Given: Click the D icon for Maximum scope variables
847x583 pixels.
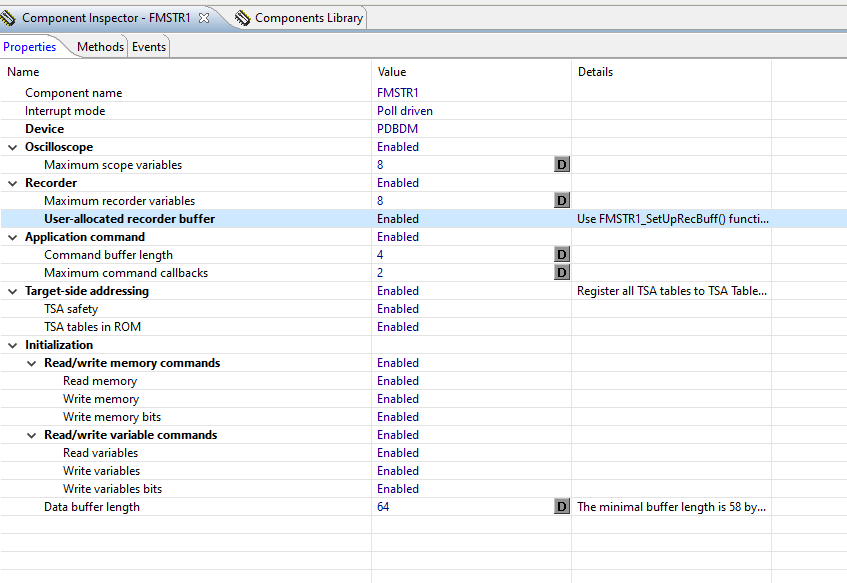Looking at the screenshot, I should click(x=561, y=165).
